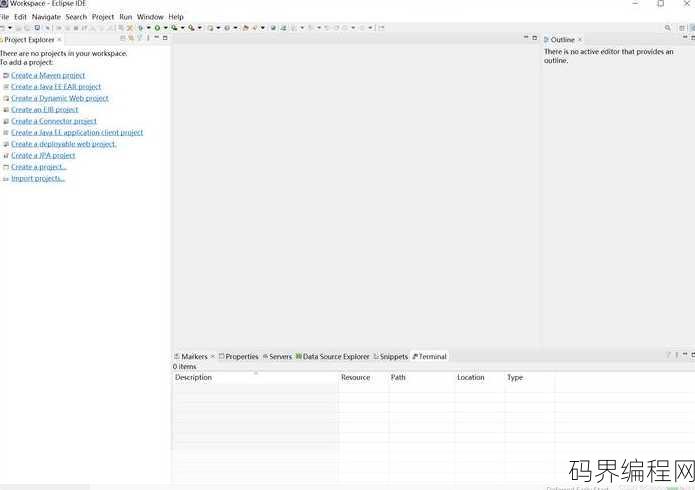Sort by the Description column header
695x490 pixels.
(x=255, y=377)
